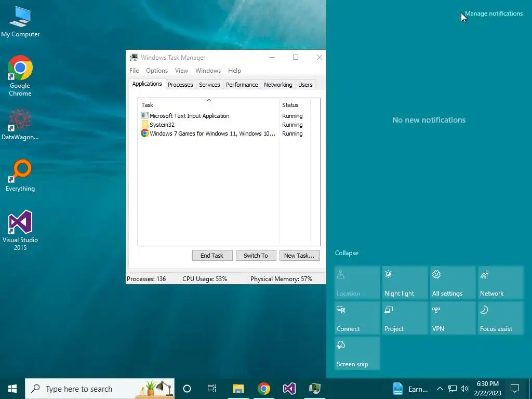This screenshot has width=532, height=399.
Task: Toggle the Location quick action tile
Action: (357, 283)
